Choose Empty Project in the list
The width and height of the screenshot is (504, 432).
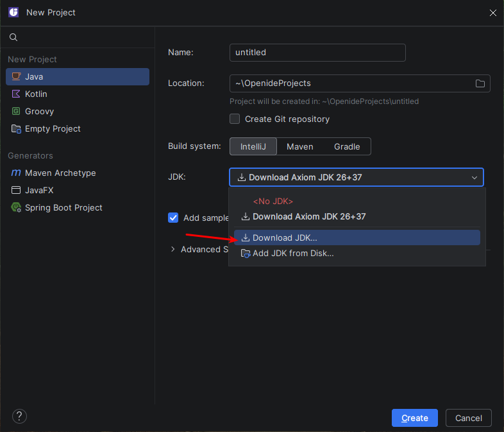(x=78, y=128)
